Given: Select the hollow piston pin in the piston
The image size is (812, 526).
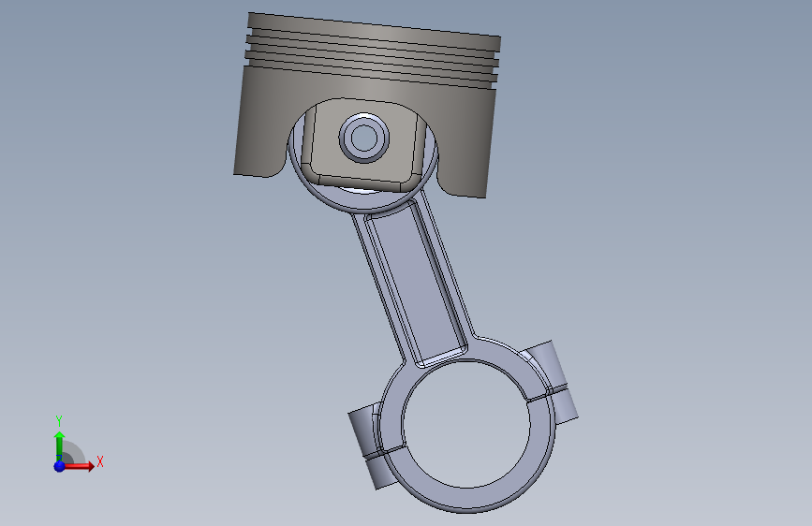Looking at the screenshot, I should 364,138.
